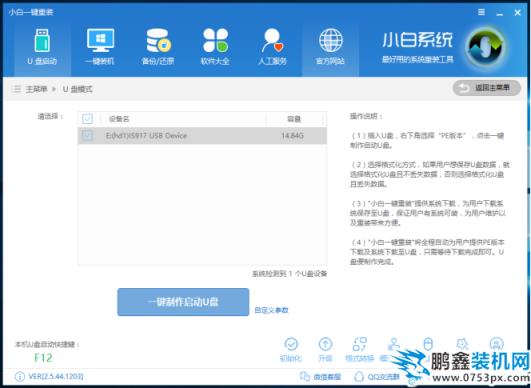Open 微信客服 WeChat support
Screen dimensions: 531x388
[x=320, y=376]
